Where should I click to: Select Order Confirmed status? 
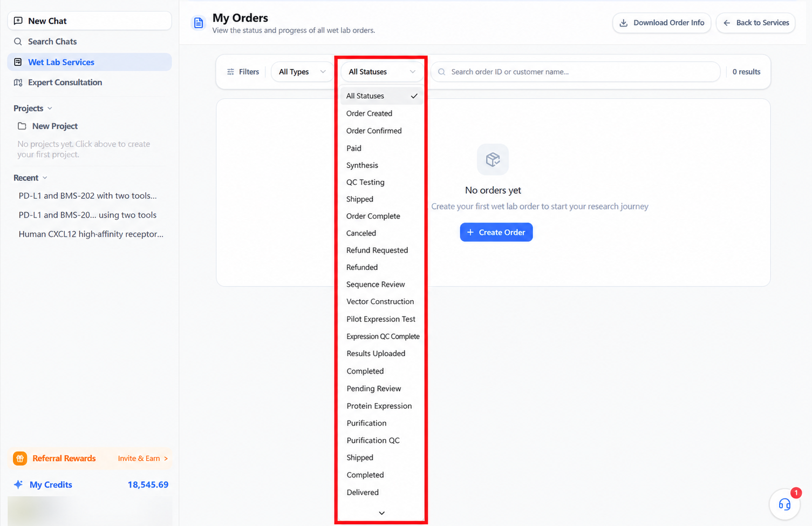tap(381, 131)
